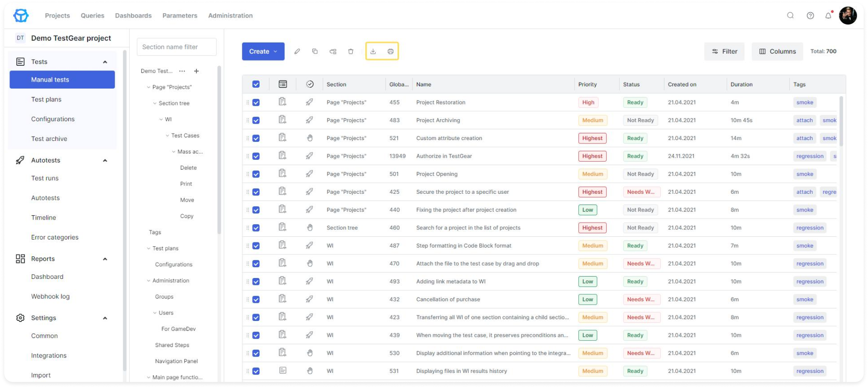Open the highlighted Export (download) icon

[373, 51]
